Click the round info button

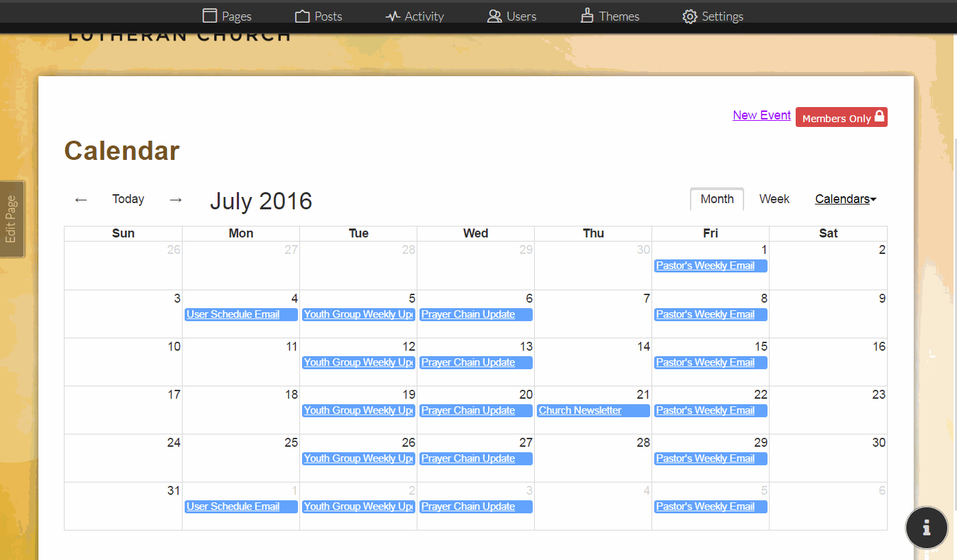pyautogui.click(x=926, y=527)
